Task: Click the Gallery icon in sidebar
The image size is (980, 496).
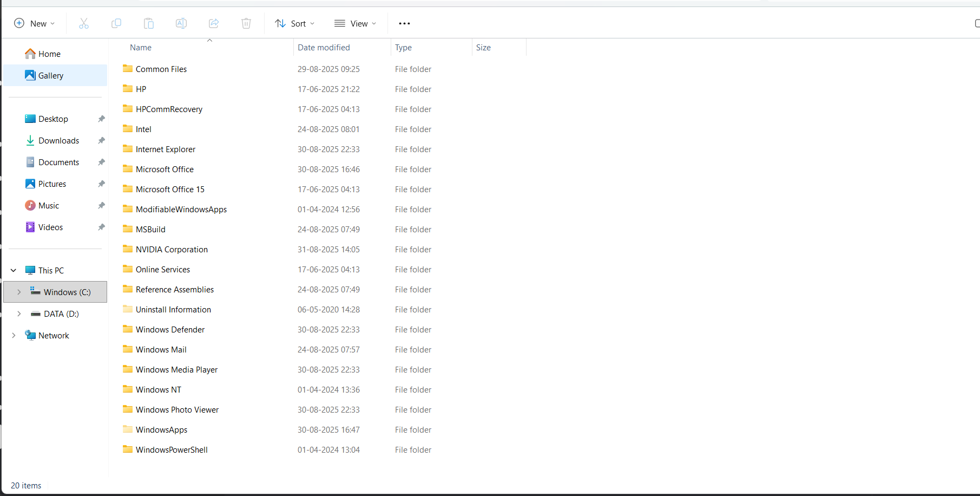Action: click(30, 75)
